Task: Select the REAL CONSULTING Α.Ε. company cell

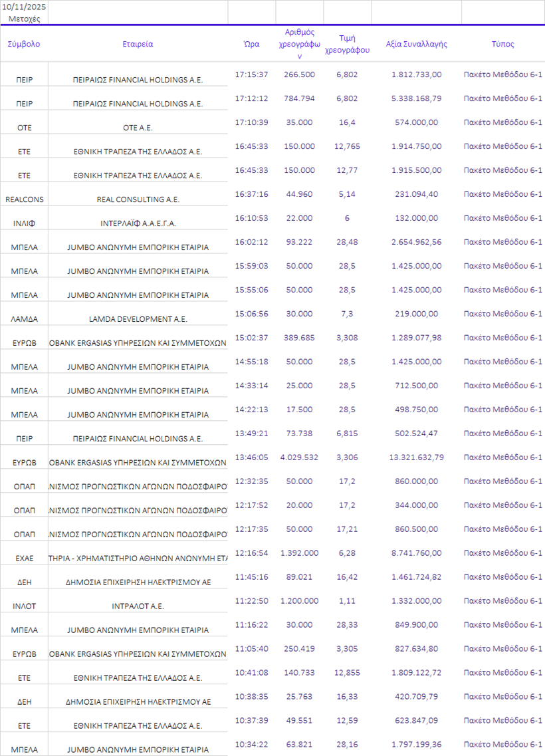Action: click(138, 199)
